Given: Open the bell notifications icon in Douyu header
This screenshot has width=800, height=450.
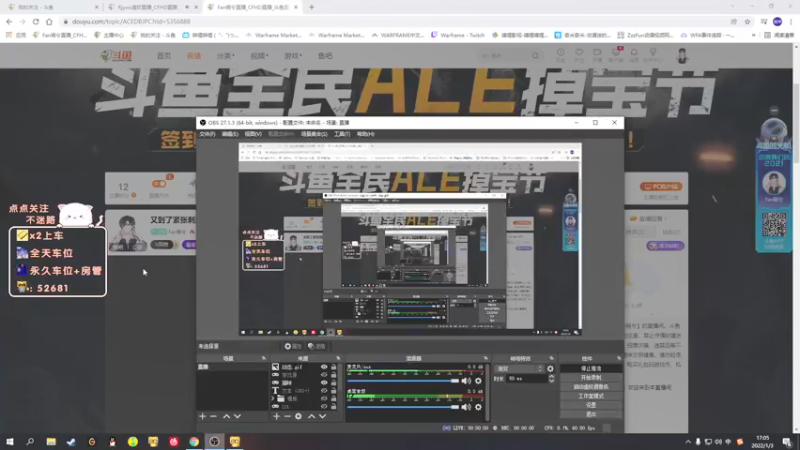Looking at the screenshot, I should [x=634, y=53].
